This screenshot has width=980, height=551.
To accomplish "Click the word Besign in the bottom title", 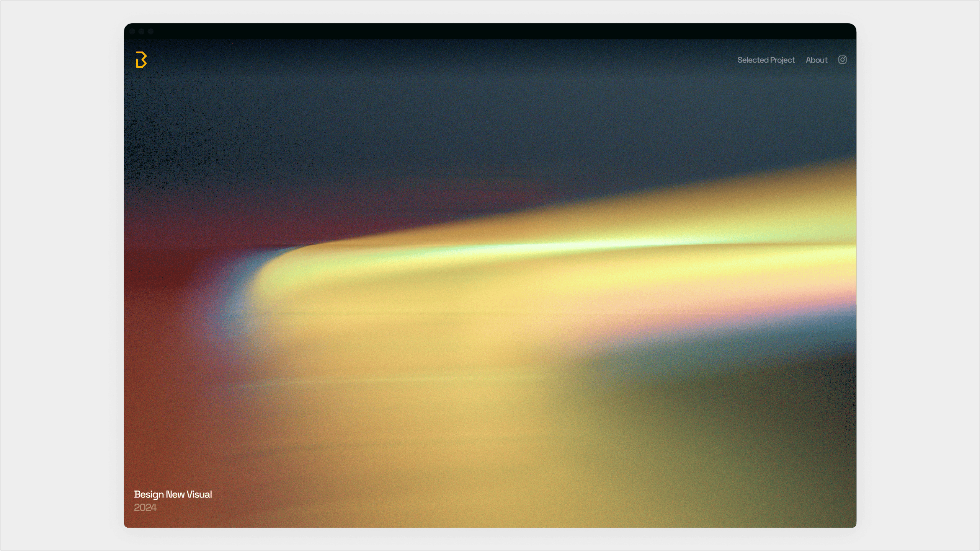I will coord(149,494).
